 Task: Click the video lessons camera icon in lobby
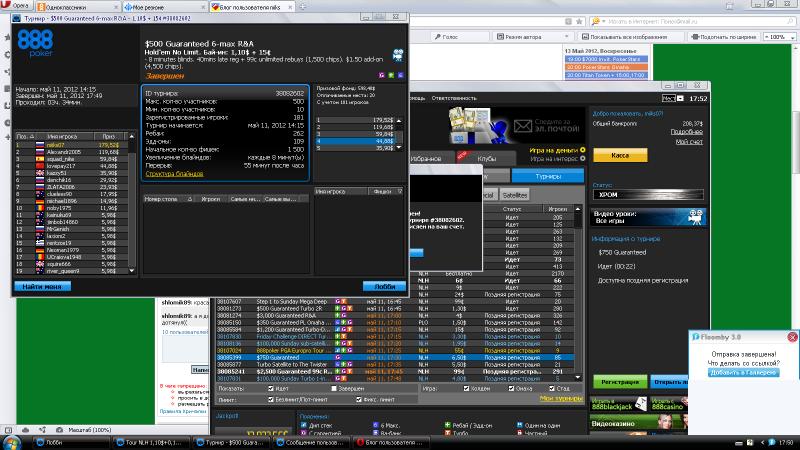pyautogui.click(x=695, y=217)
